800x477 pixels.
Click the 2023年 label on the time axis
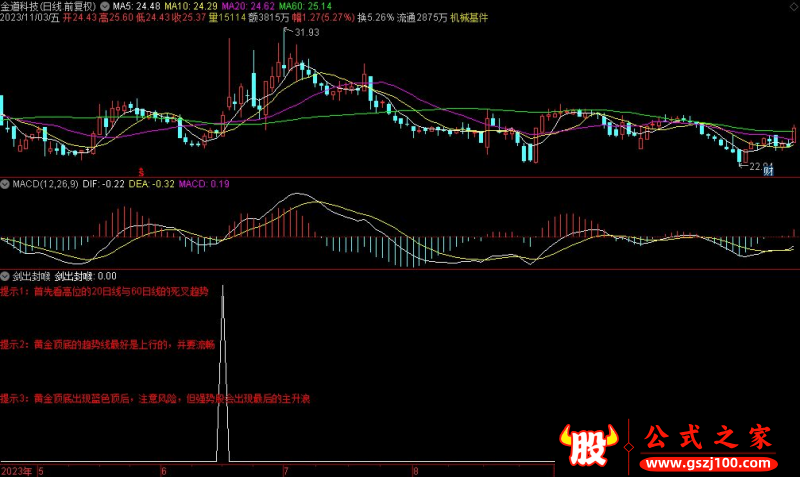pyautogui.click(x=16, y=471)
